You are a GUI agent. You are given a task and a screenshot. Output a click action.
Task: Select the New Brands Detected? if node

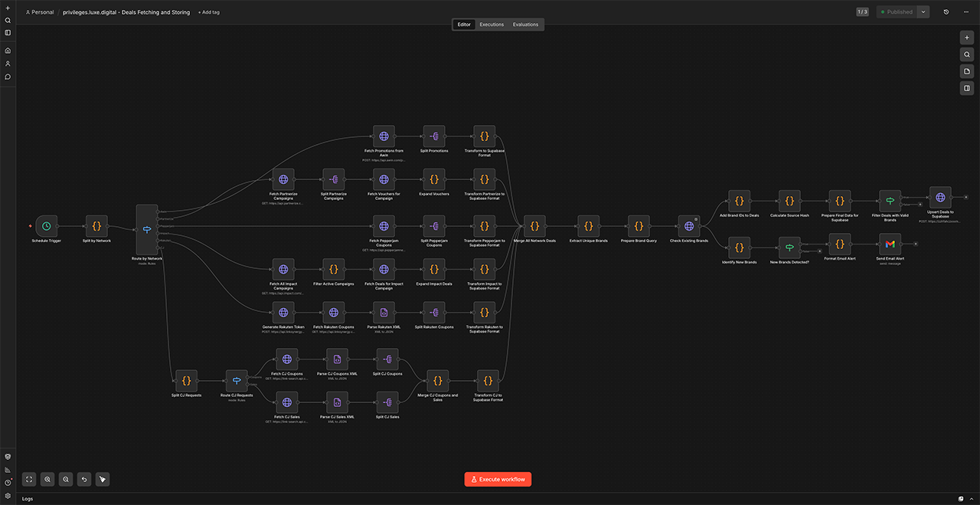point(789,248)
